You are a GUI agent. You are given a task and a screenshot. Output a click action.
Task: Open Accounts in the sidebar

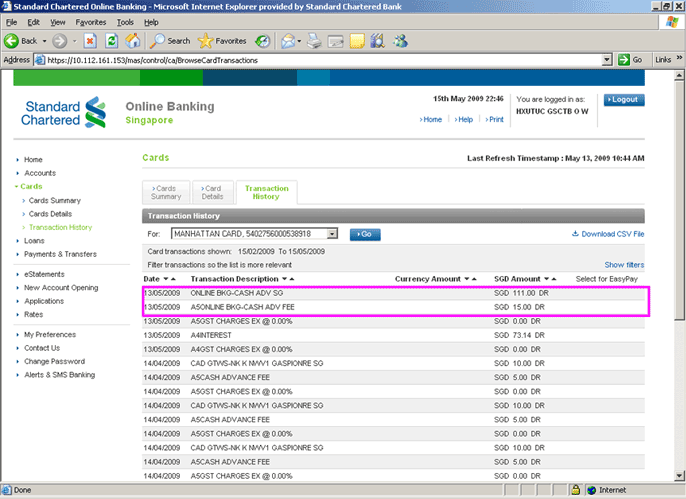40,173
